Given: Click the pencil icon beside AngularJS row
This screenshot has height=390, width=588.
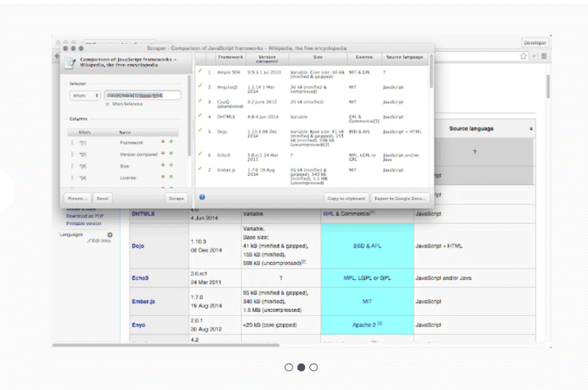Looking at the screenshot, I should 200,85.
